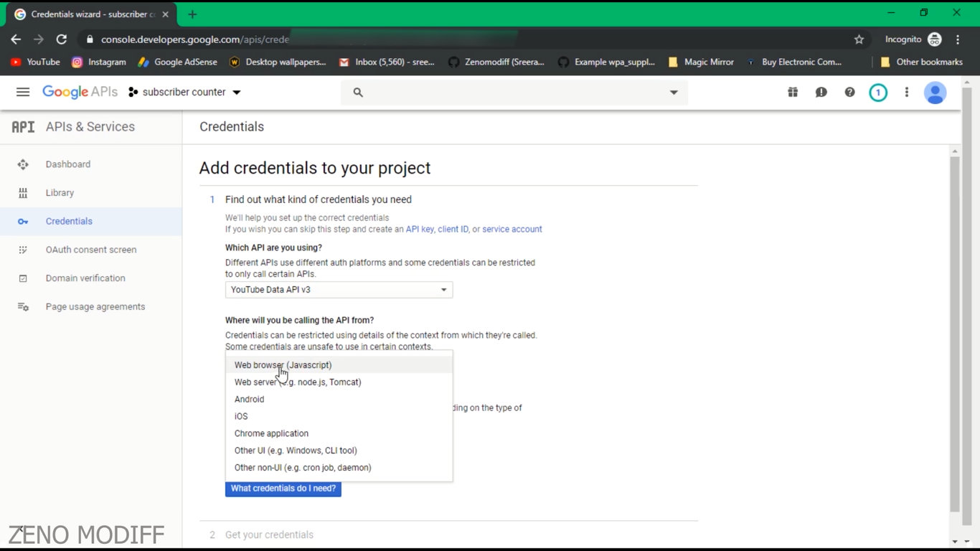Open the gift free trial icon
The image size is (980, 551).
(x=793, y=92)
